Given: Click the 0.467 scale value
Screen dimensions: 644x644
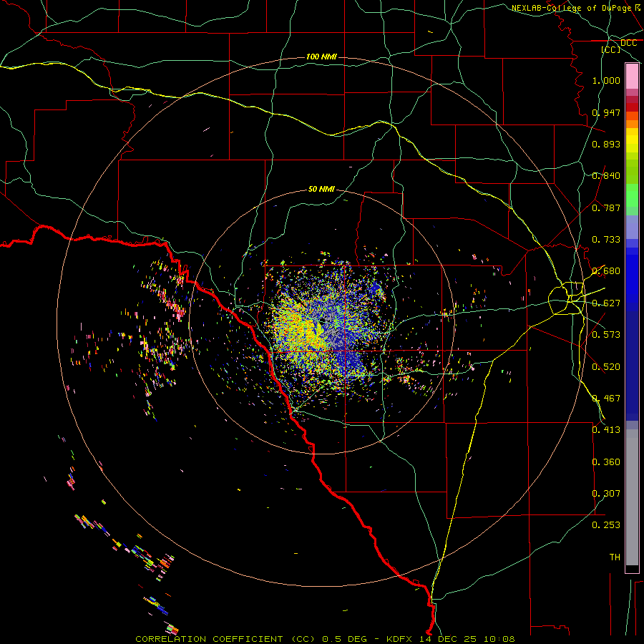Looking at the screenshot, I should pos(606,399).
